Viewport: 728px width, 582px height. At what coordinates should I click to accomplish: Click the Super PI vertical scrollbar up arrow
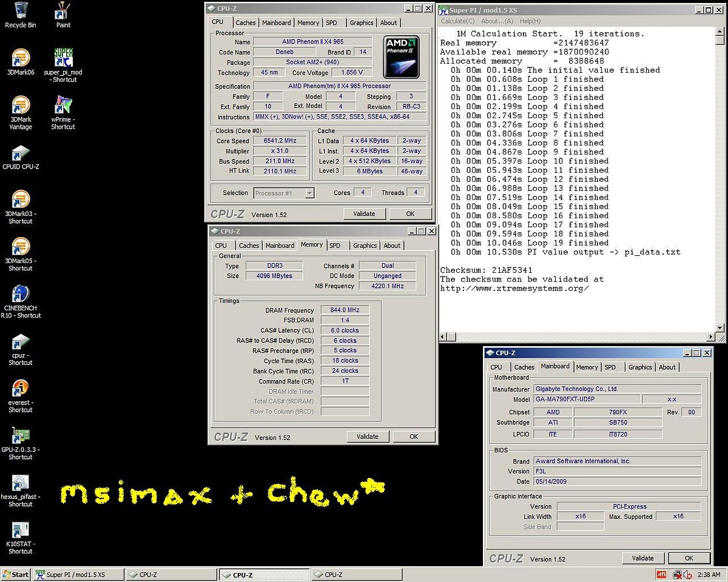(720, 33)
